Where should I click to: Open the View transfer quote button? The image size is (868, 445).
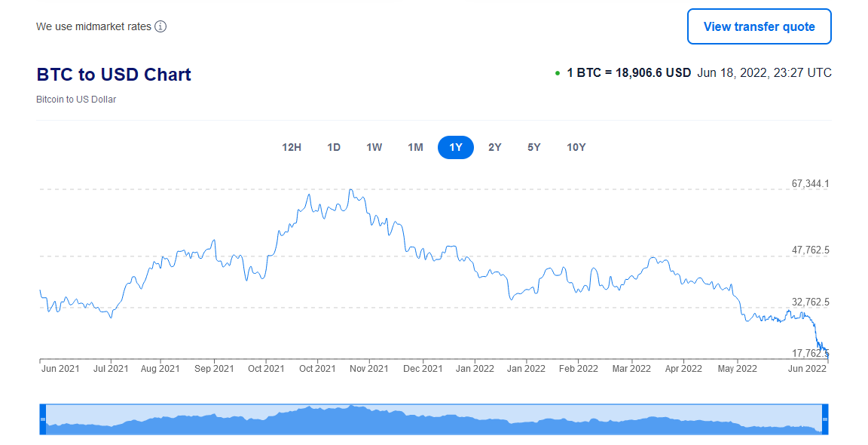759,26
